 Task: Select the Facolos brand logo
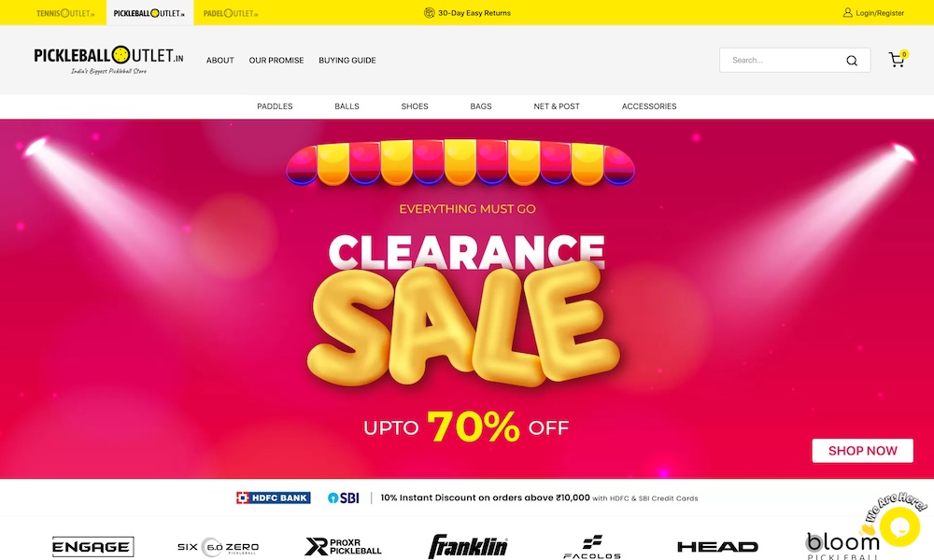click(592, 547)
